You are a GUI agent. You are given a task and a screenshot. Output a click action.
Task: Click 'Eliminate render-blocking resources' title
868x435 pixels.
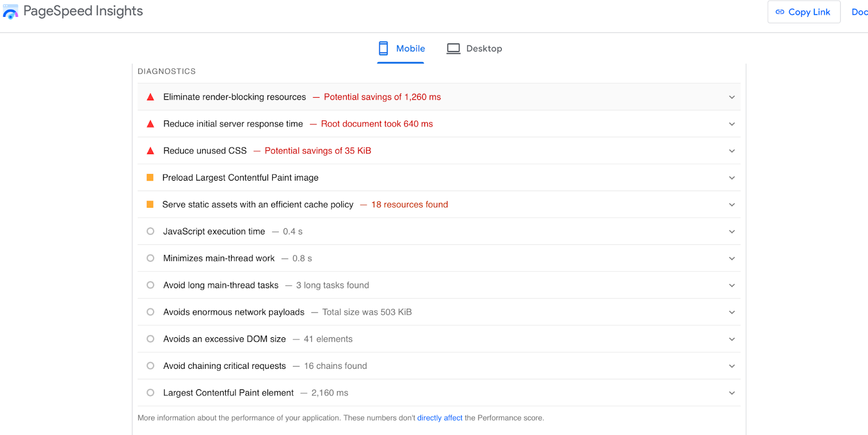click(234, 97)
